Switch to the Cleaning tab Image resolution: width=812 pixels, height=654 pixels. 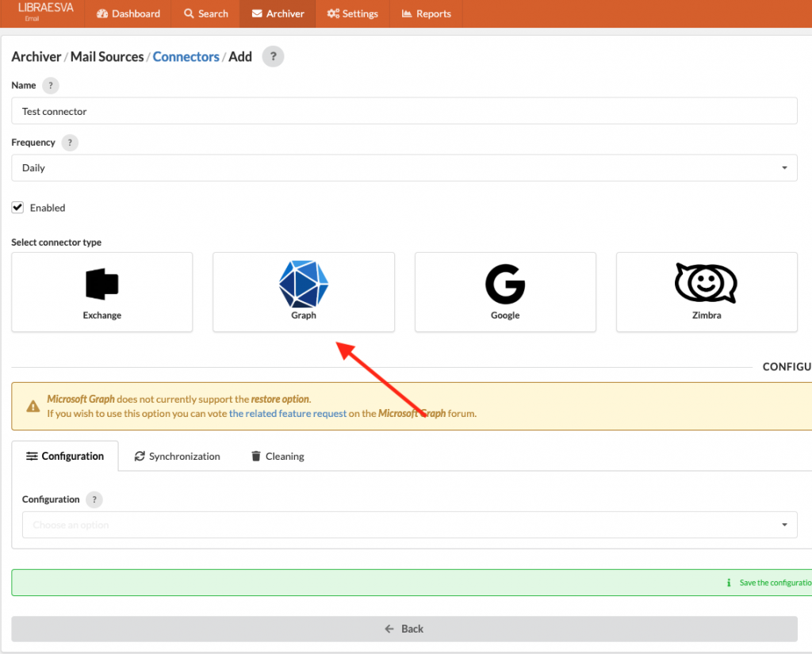278,456
